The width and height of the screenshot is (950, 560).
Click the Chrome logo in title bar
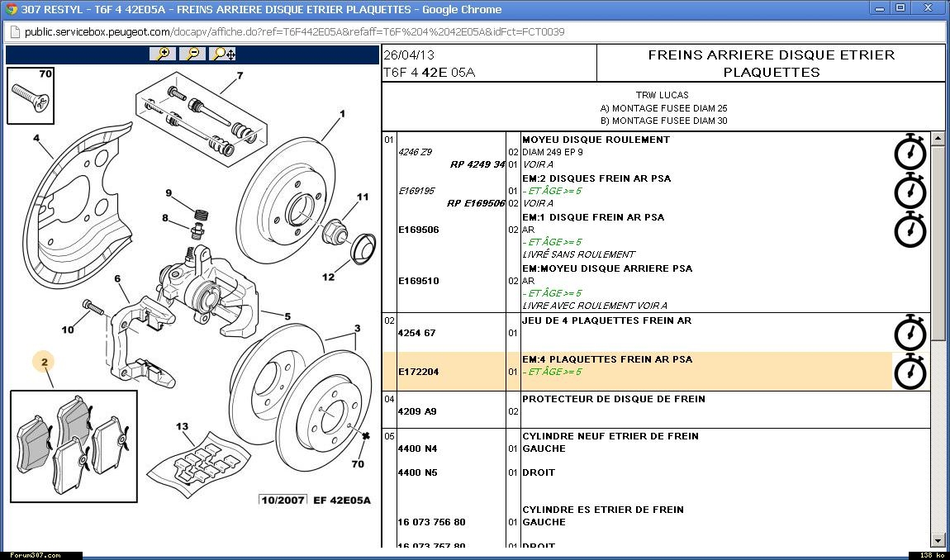click(12, 9)
